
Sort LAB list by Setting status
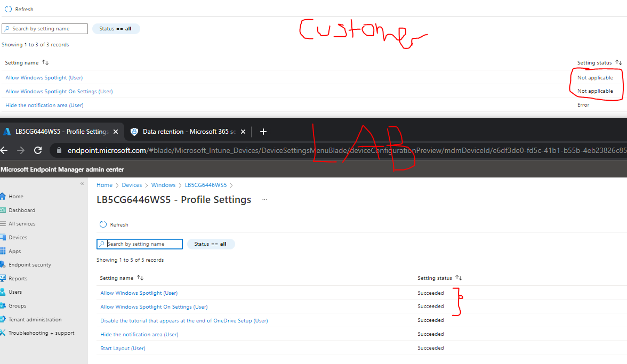pyautogui.click(x=439, y=278)
